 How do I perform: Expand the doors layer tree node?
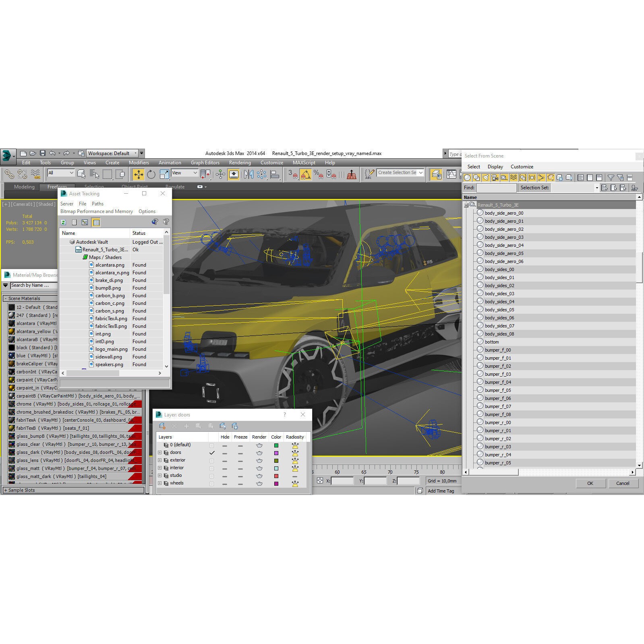[160, 453]
